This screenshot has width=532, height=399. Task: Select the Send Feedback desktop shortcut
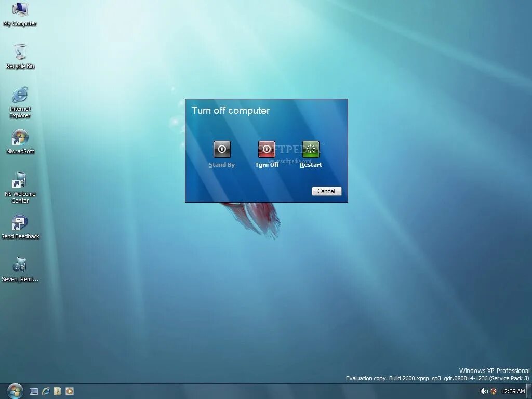click(x=20, y=227)
